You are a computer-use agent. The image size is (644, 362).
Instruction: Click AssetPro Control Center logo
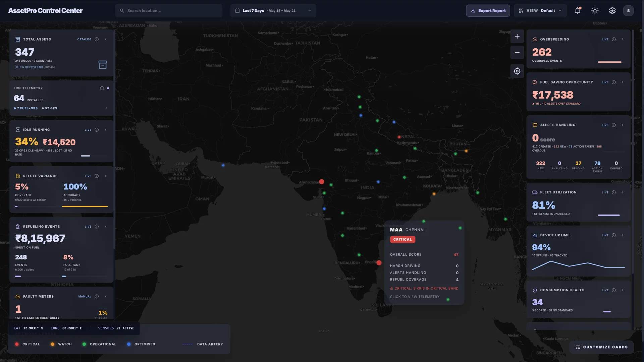coord(45,11)
